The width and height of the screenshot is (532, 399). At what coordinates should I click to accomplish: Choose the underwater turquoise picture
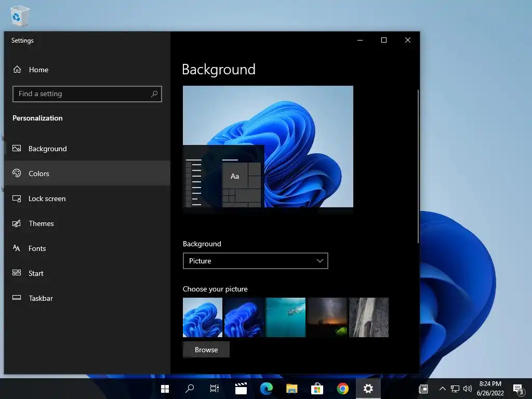(x=286, y=317)
